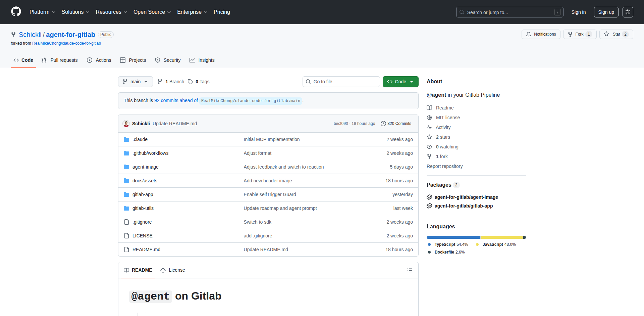Open the gitlab-app folder name
The height and width of the screenshot is (316, 644).
tap(143, 194)
